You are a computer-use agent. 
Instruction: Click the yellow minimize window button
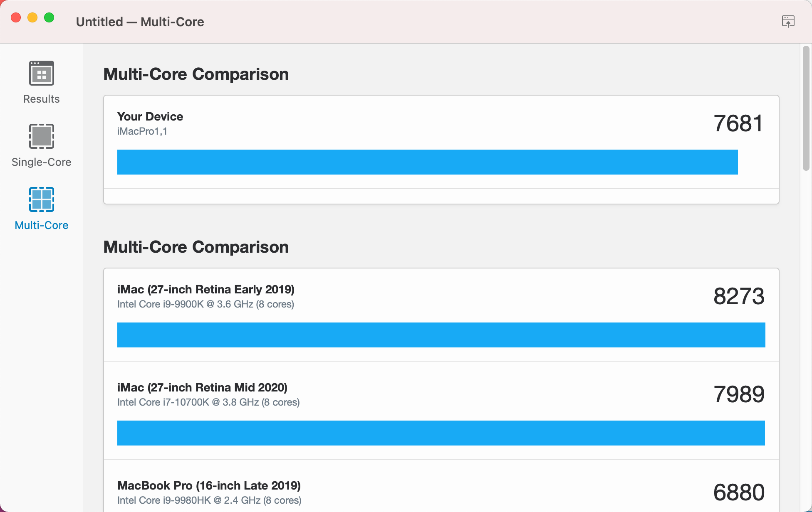coord(32,17)
